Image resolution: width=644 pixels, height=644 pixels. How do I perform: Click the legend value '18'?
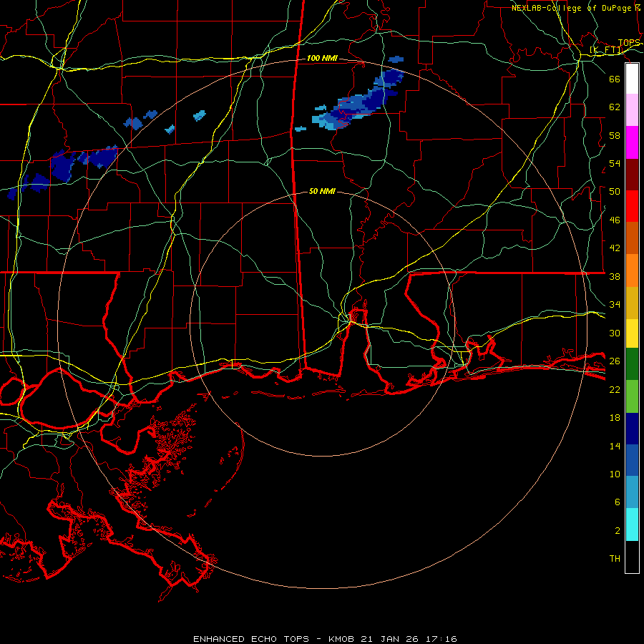click(x=615, y=418)
